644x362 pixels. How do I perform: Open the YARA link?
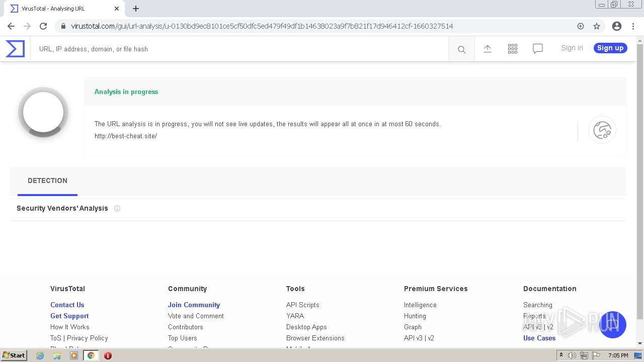pos(295,316)
